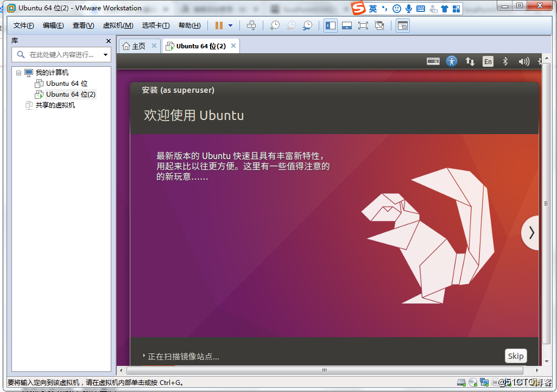The width and height of the screenshot is (557, 392).
Task: Open the 选项卡(T) menu
Action: tap(156, 26)
